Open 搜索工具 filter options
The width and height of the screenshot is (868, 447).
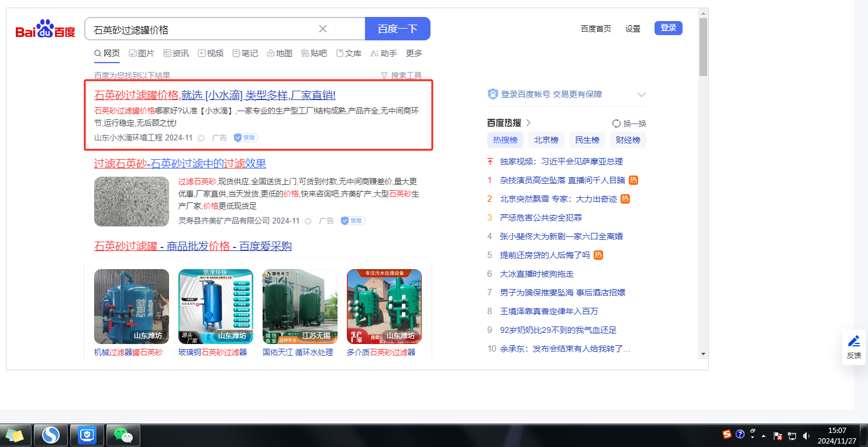[401, 75]
